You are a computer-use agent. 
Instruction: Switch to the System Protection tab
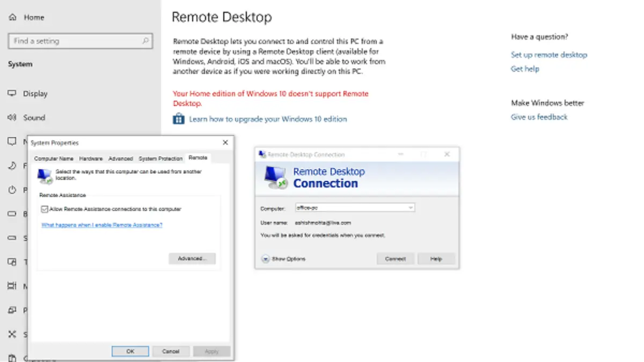pyautogui.click(x=160, y=159)
